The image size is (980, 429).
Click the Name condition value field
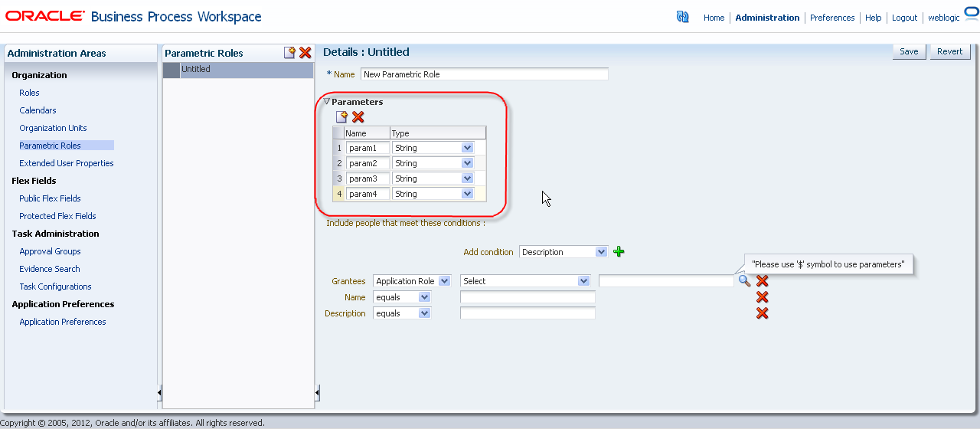[528, 297]
